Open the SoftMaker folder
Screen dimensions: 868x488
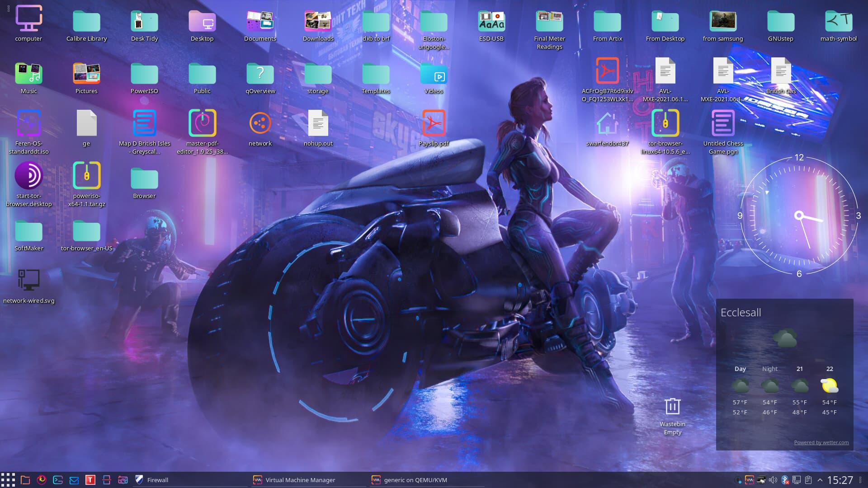[x=29, y=235]
